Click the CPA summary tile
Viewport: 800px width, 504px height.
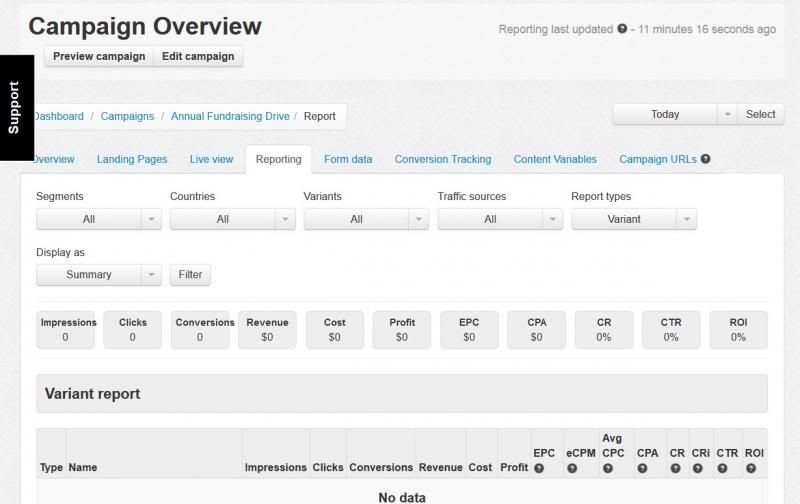click(x=537, y=330)
